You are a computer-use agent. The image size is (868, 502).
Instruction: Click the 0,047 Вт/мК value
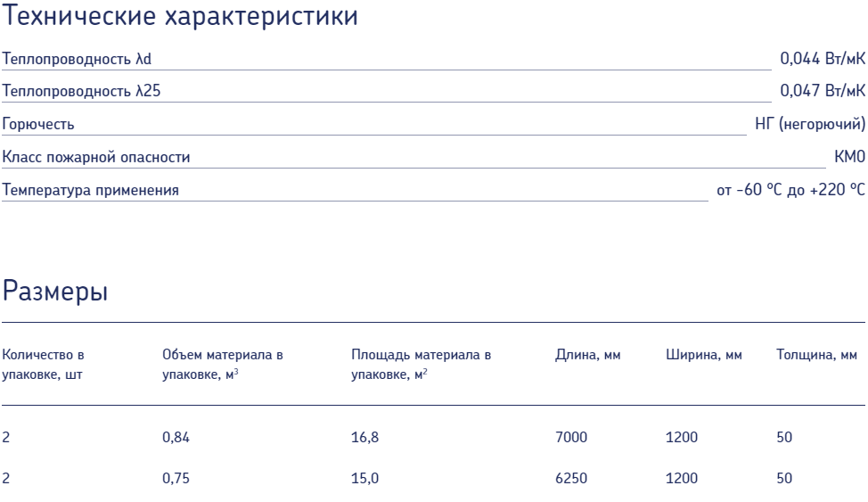[x=823, y=90]
